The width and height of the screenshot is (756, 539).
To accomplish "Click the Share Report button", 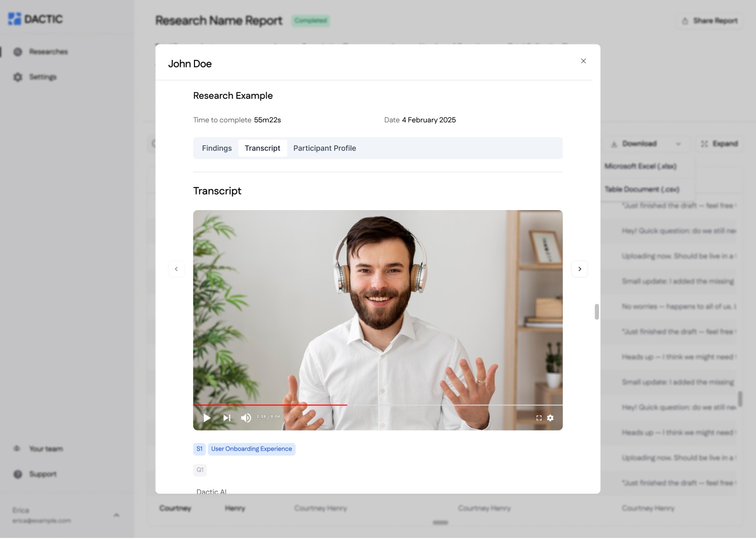I will point(710,21).
